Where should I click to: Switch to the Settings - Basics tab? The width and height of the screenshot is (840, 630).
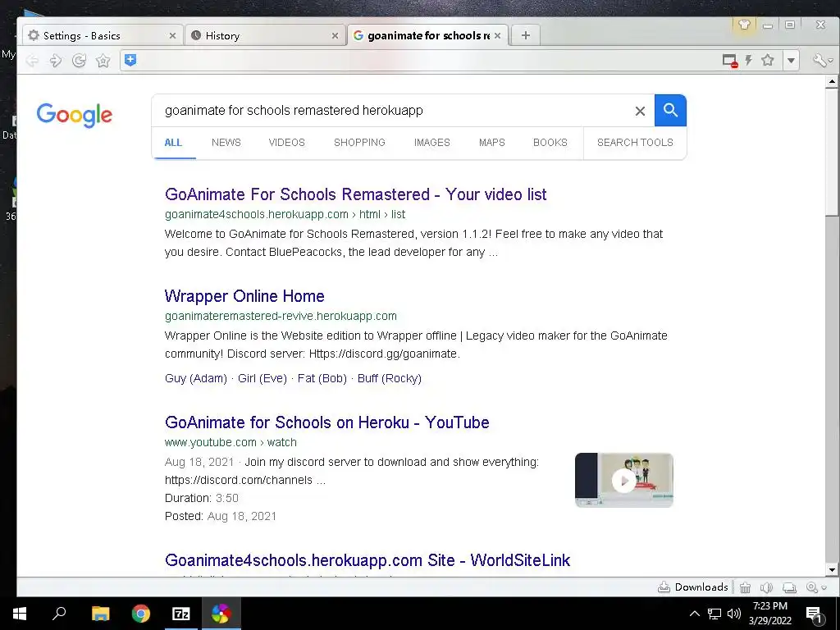coord(103,35)
